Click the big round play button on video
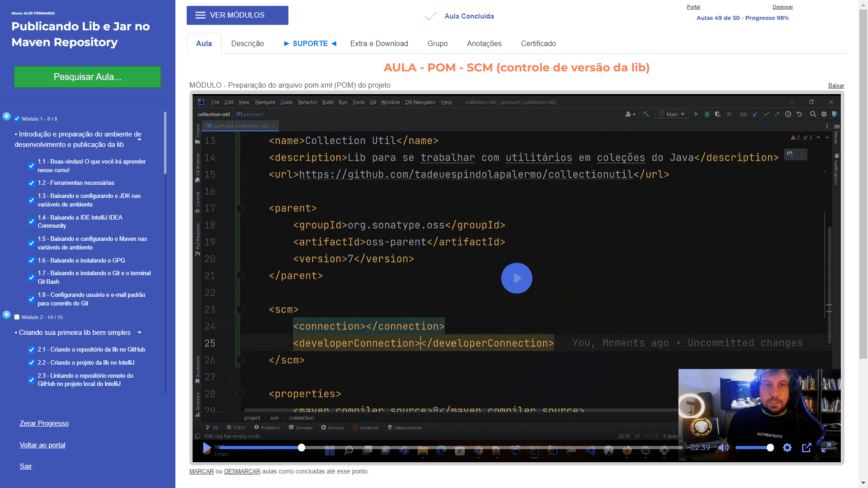The width and height of the screenshot is (868, 488). point(517,278)
